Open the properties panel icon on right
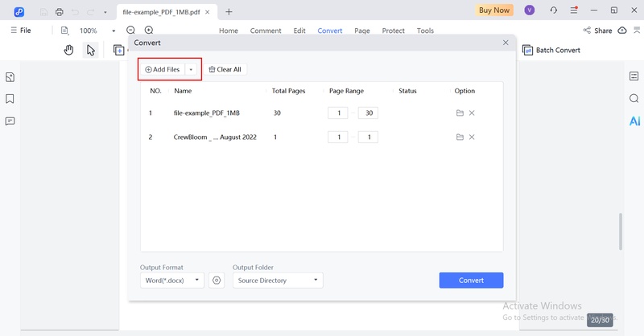Viewport: 644px width, 336px height. click(x=634, y=76)
